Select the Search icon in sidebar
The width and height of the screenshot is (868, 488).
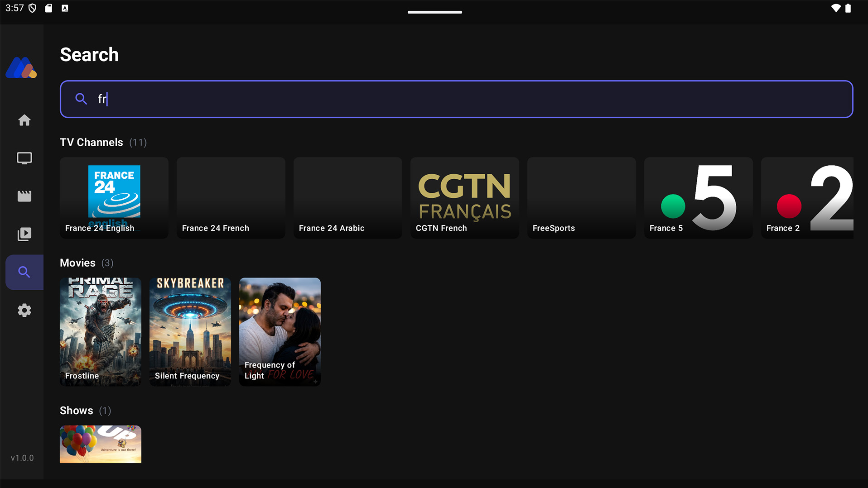pyautogui.click(x=24, y=272)
